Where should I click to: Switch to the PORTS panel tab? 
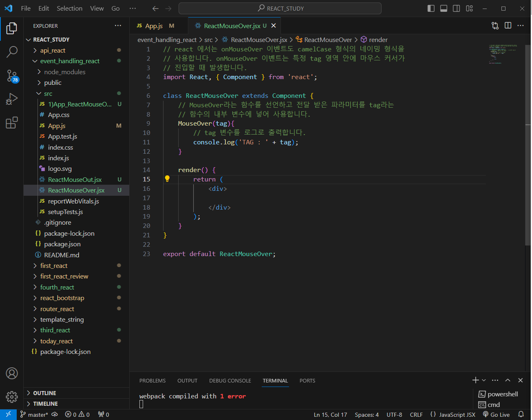coord(307,380)
